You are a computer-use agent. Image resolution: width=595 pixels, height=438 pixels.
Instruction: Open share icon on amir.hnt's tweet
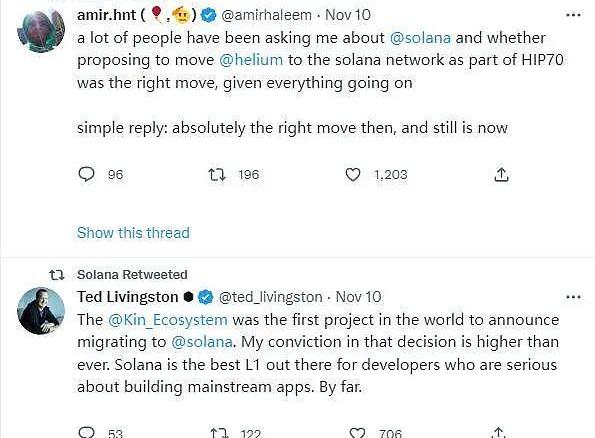tap(501, 174)
